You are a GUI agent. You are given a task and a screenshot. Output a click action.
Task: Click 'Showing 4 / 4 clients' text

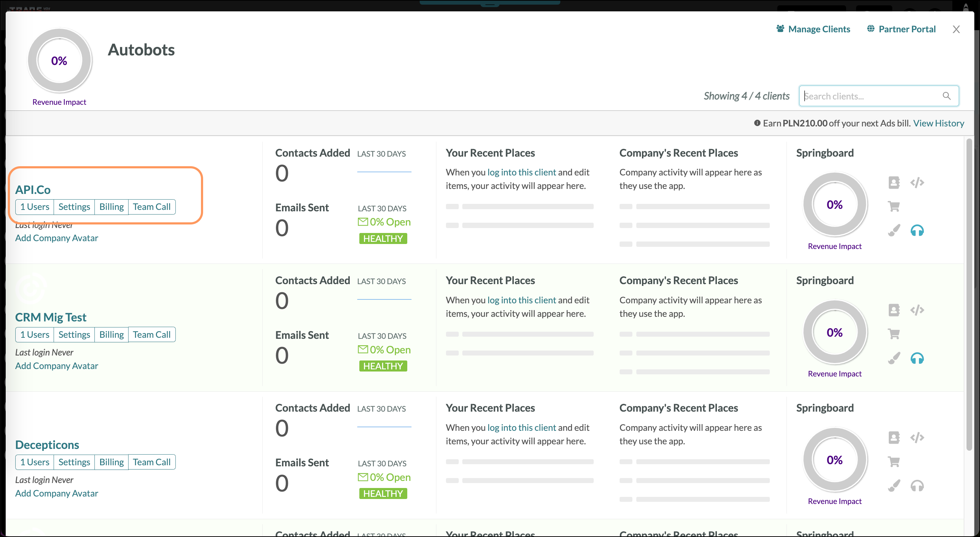click(746, 96)
